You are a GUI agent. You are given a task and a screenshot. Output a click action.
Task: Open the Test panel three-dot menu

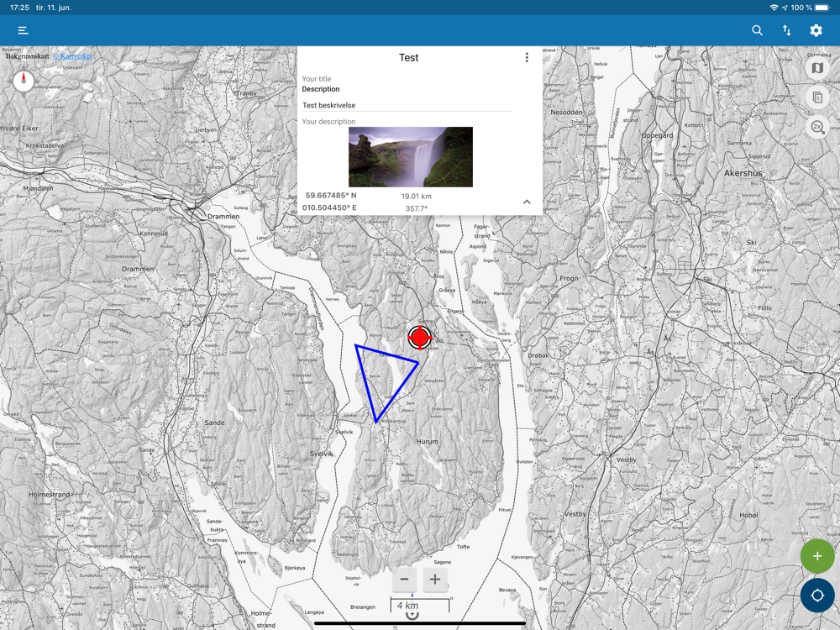click(527, 57)
